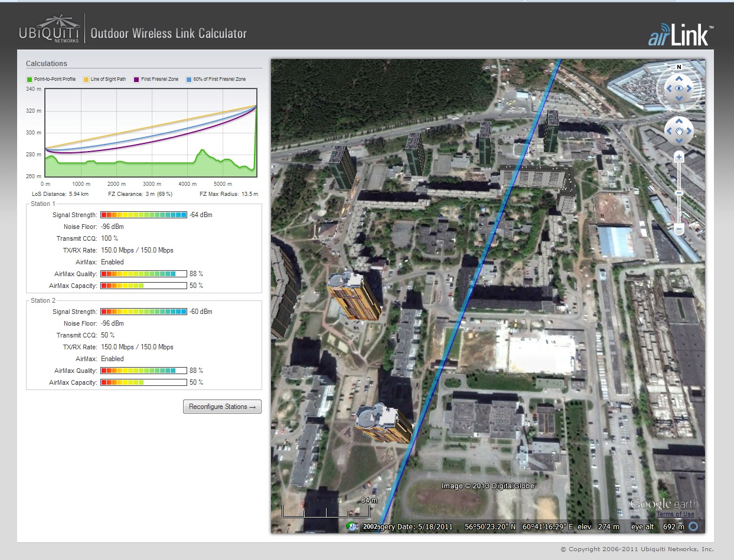Click the look down arrow on compass
The image size is (734, 560).
[x=679, y=99]
